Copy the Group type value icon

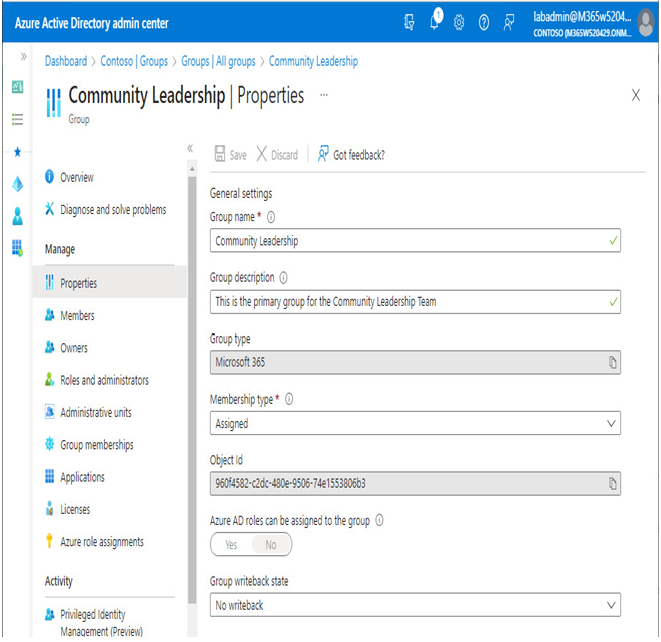pos(612,362)
